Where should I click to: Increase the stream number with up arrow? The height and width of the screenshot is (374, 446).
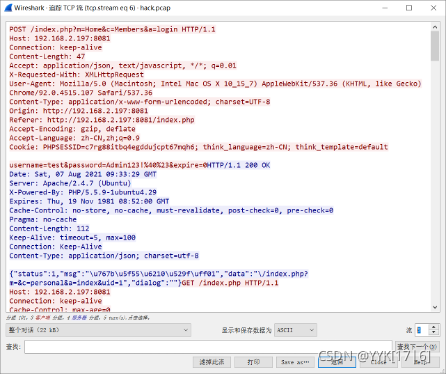tap(433, 327)
